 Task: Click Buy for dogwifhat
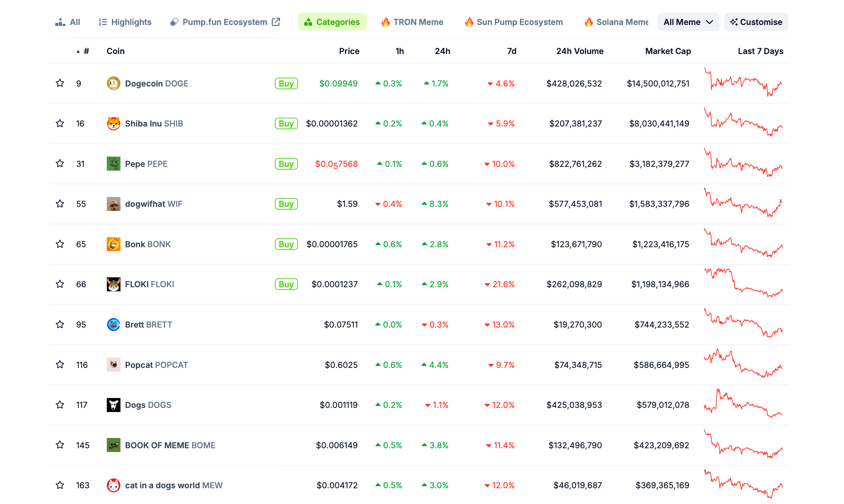click(286, 204)
